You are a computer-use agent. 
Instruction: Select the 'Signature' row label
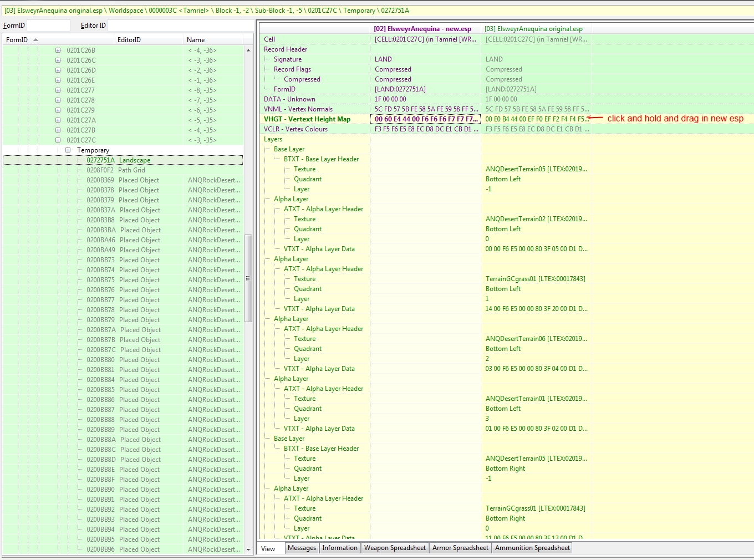click(288, 59)
